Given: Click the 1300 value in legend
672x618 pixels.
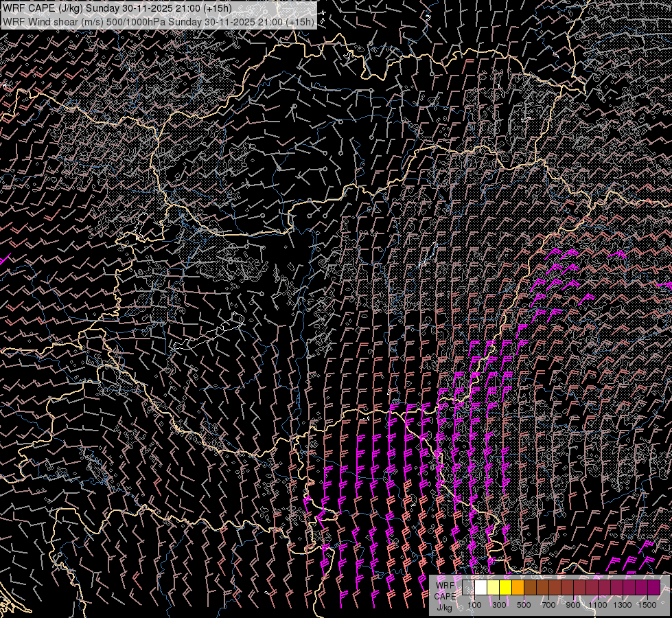Looking at the screenshot, I should 623,605.
